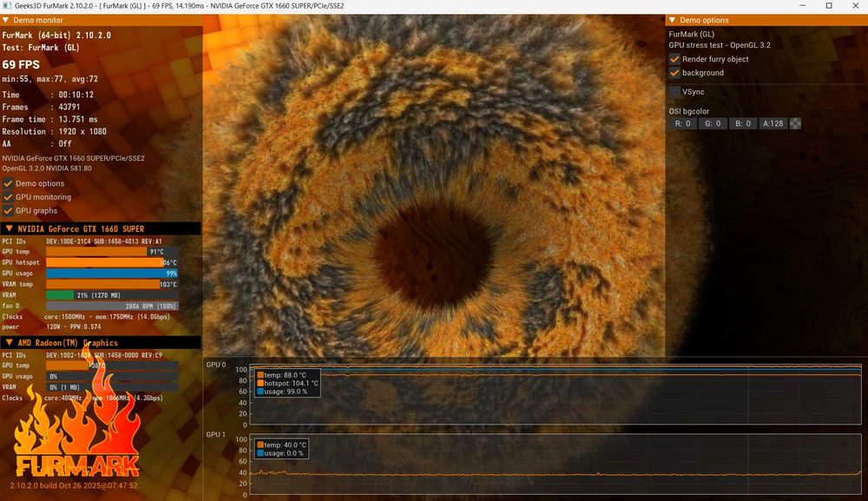This screenshot has width=868, height=501.
Task: Uncheck the Demo options checkbox
Action: tap(8, 183)
